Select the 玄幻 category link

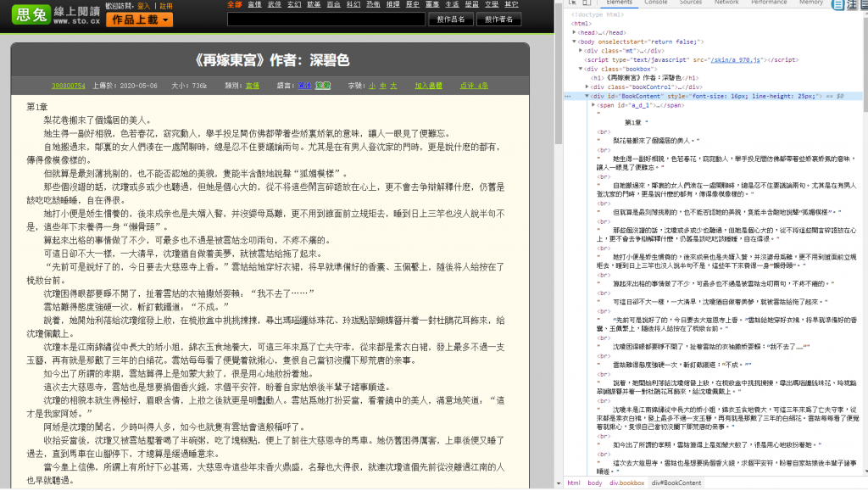[x=294, y=4]
